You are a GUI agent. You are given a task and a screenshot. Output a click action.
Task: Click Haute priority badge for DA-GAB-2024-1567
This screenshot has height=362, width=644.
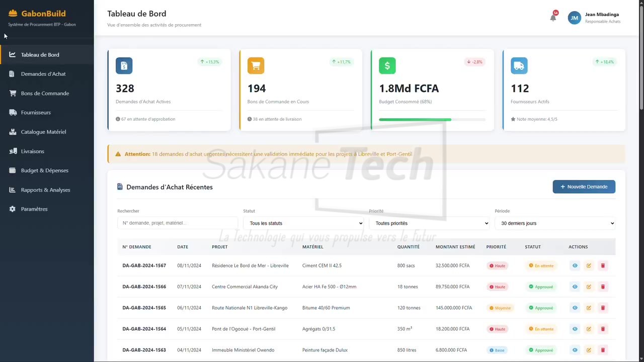click(x=498, y=265)
